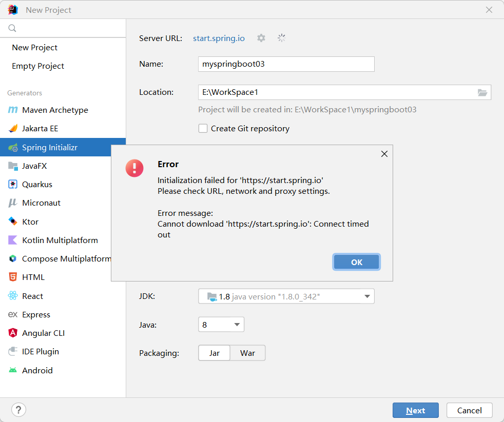504x422 pixels.
Task: Click the Ktor generator icon
Action: pyautogui.click(x=13, y=222)
